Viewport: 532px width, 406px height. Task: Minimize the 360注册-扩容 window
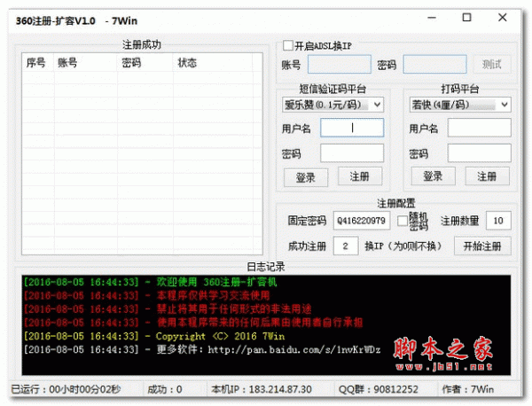(x=432, y=18)
